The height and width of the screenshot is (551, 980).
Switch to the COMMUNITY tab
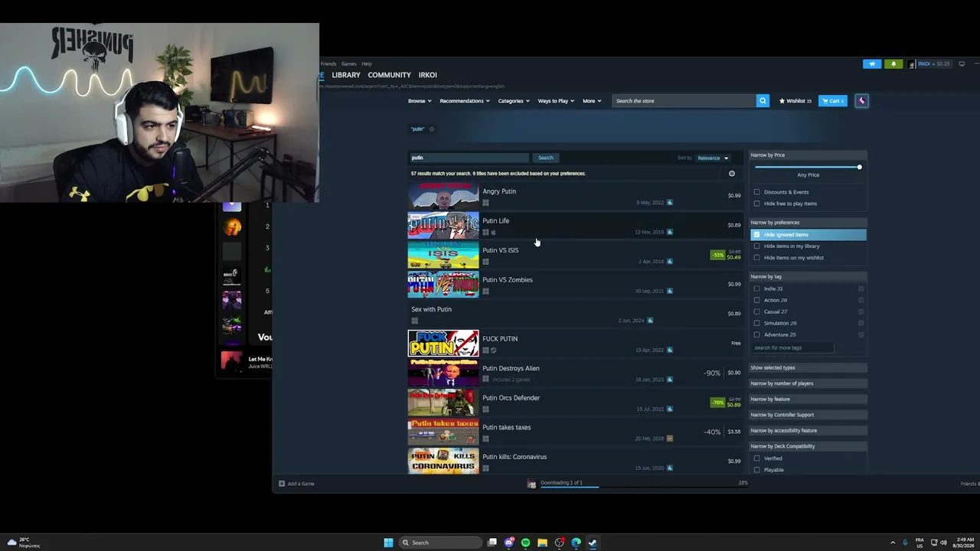click(x=389, y=75)
